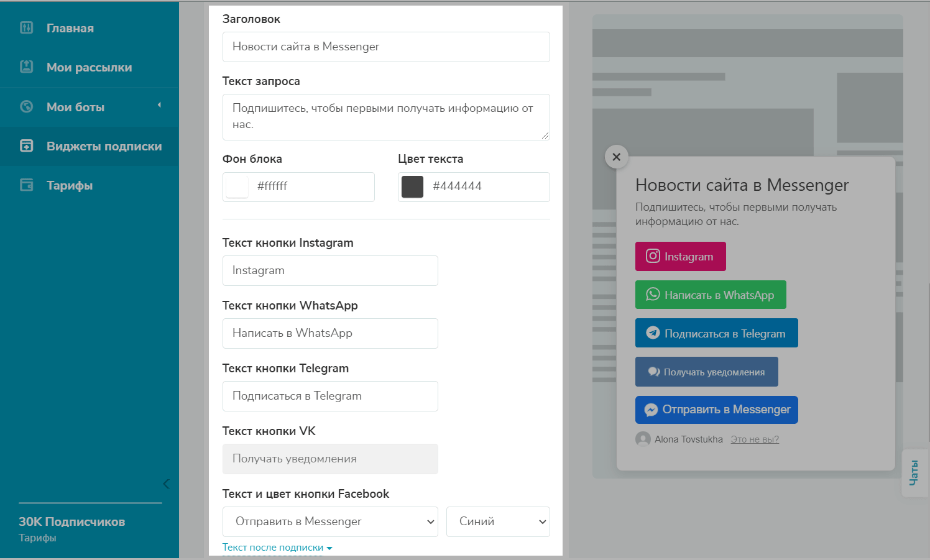Click the Alona Tovstukha avatar icon

(643, 439)
